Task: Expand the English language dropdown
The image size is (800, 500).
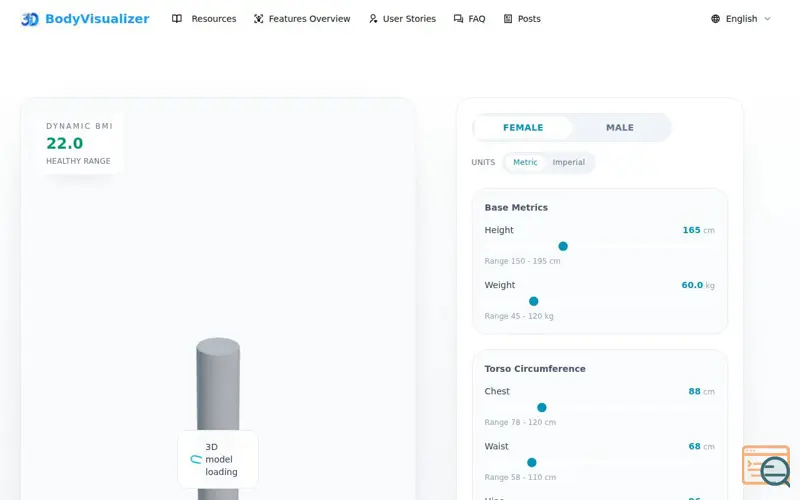Action: [x=741, y=19]
